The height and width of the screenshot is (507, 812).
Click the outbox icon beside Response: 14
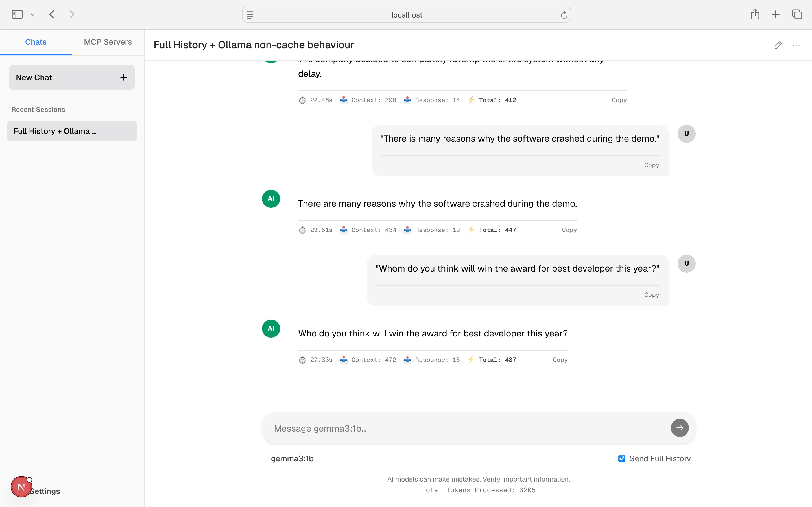click(407, 100)
